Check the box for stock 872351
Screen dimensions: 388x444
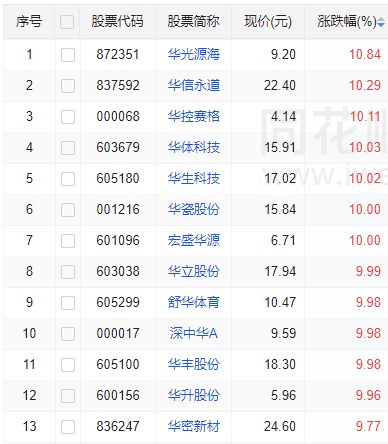pos(68,55)
